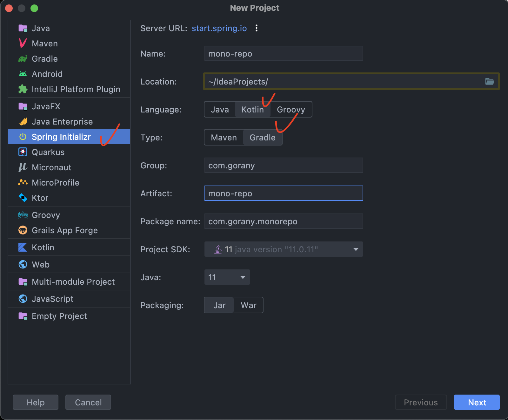The height and width of the screenshot is (420, 508).
Task: Browse location with the folder icon
Action: tap(490, 82)
